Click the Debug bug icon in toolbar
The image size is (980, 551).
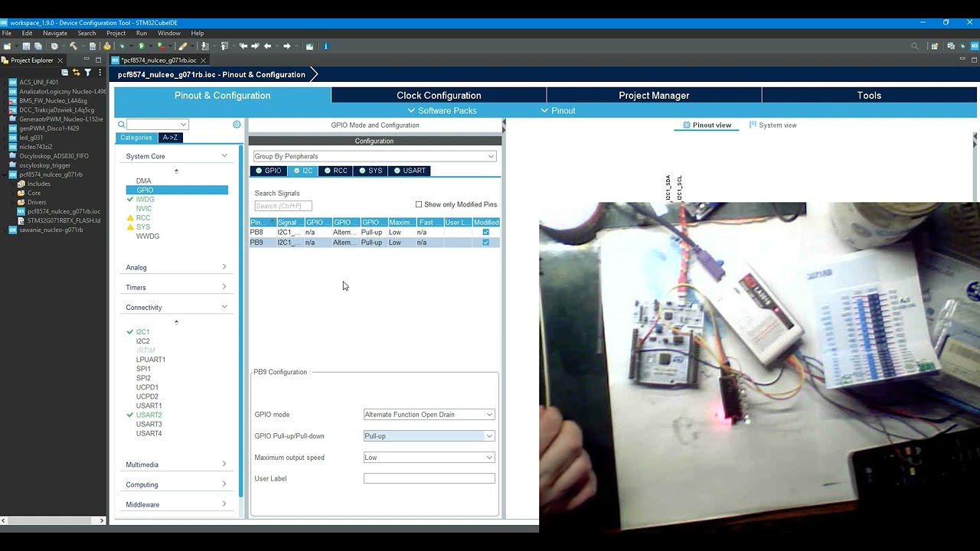[x=122, y=46]
